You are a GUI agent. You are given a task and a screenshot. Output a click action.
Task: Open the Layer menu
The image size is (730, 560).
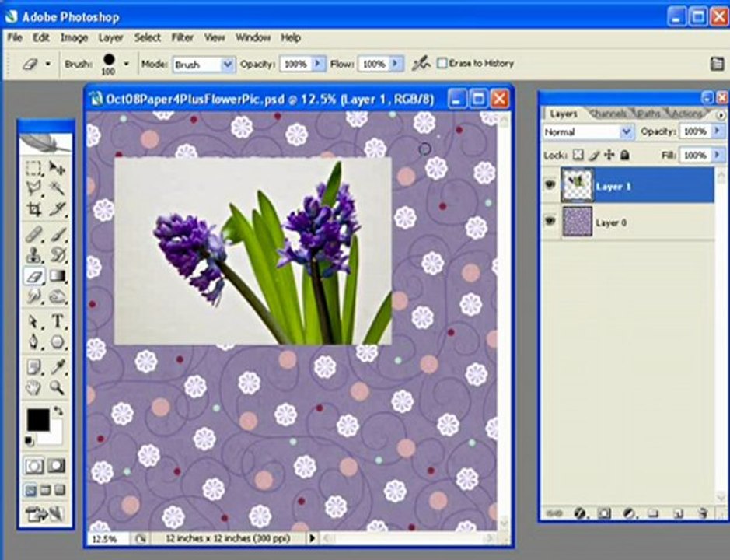(111, 38)
